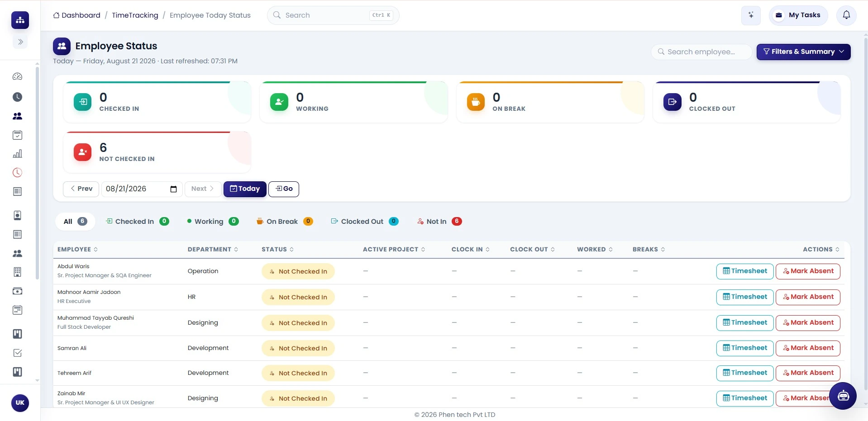868x421 pixels.
Task: Open the organization logo icon in sidebar
Action: click(x=20, y=20)
